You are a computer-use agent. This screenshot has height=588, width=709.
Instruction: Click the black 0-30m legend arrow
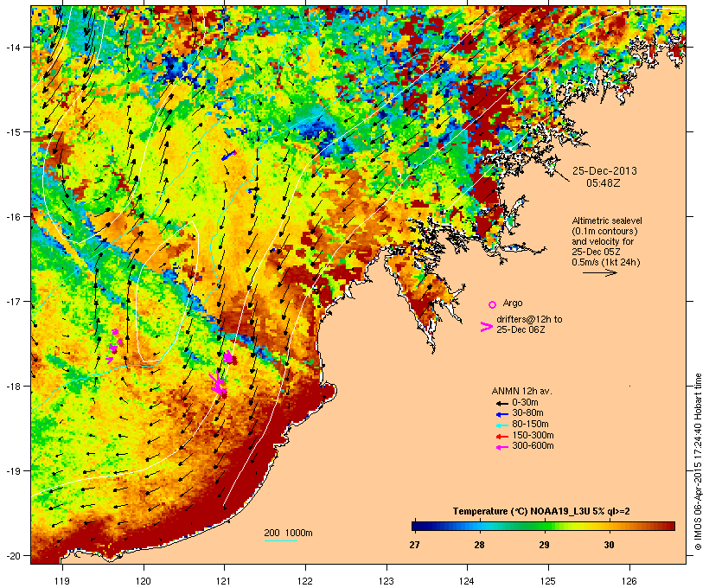pos(501,403)
